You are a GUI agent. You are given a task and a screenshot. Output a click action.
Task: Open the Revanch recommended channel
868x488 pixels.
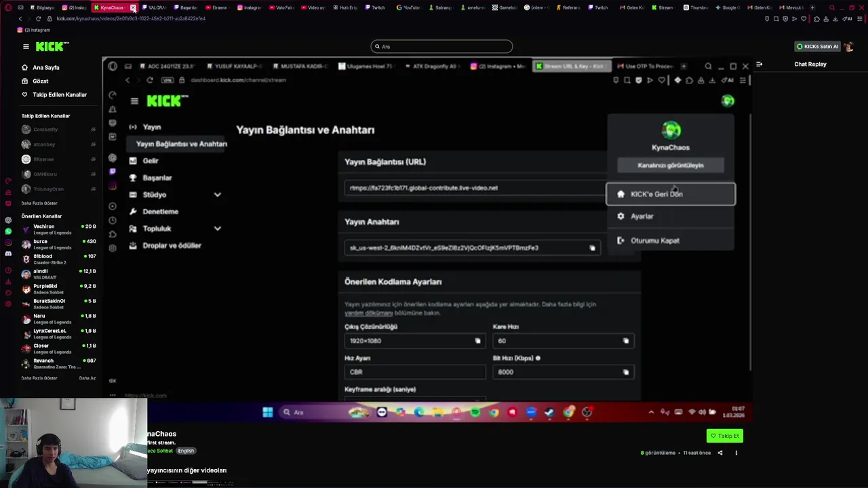[x=58, y=363]
